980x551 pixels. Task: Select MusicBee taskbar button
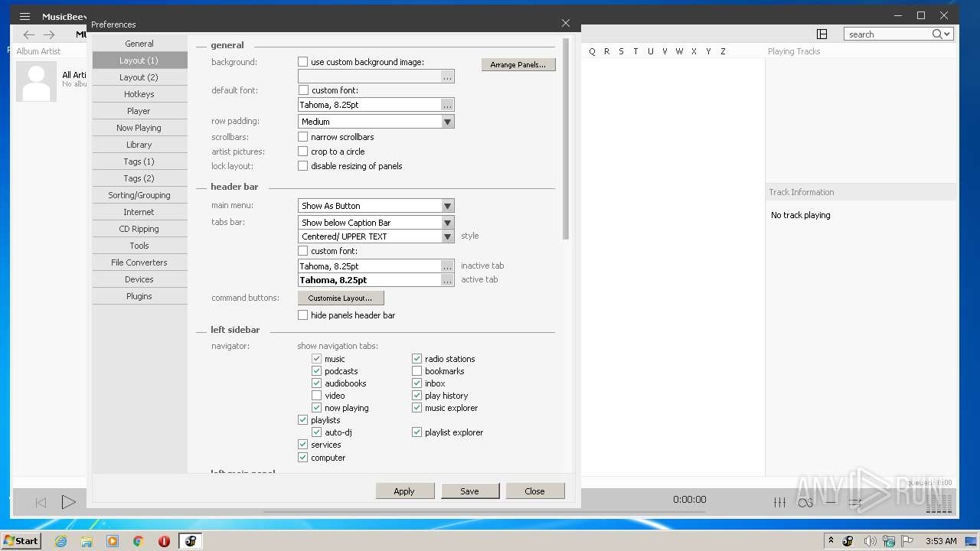tap(191, 541)
